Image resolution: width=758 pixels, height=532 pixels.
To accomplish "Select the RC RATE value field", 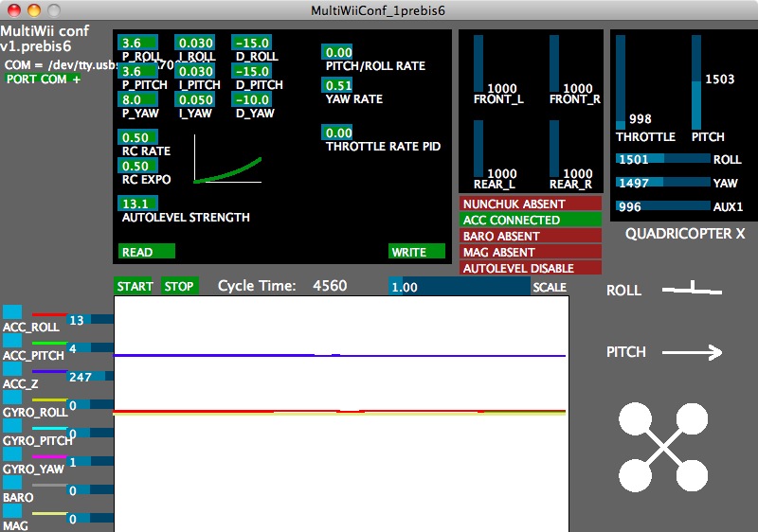I will (x=137, y=137).
